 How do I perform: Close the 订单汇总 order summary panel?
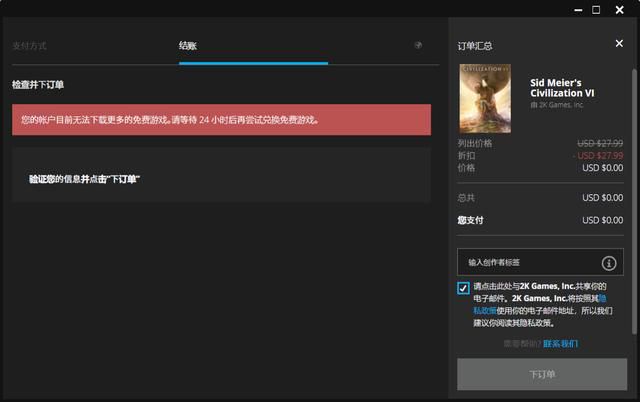pyautogui.click(x=619, y=43)
